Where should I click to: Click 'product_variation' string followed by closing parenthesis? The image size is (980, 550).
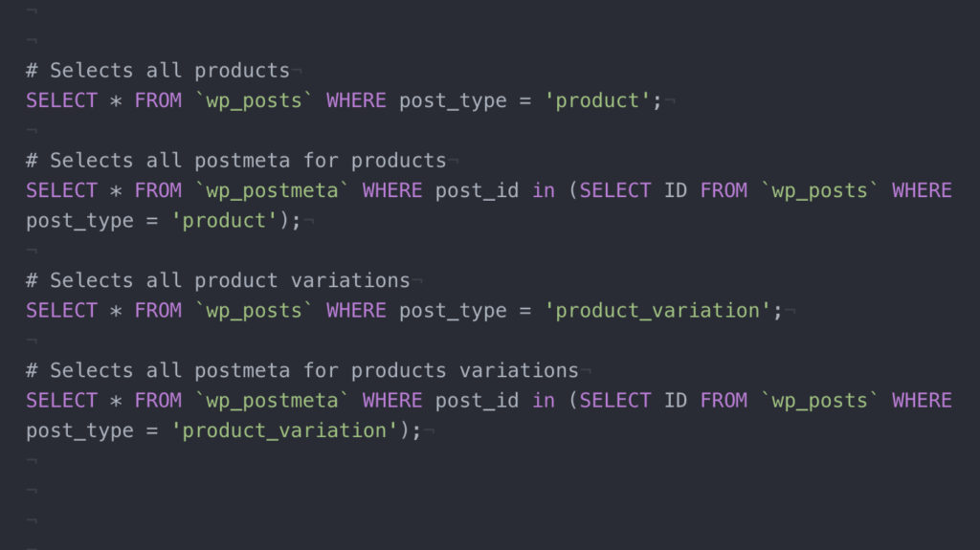coord(284,431)
